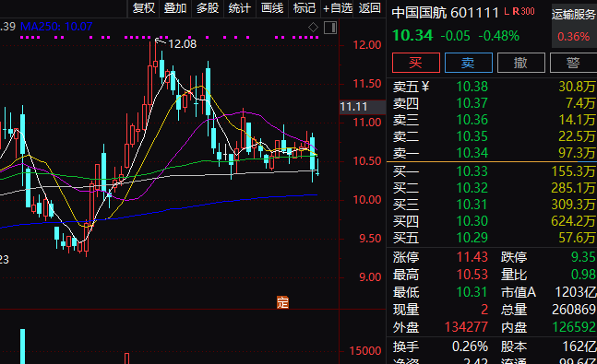Open the 统计 statistics tool
Screen dimensions: 597x364
click(240, 8)
